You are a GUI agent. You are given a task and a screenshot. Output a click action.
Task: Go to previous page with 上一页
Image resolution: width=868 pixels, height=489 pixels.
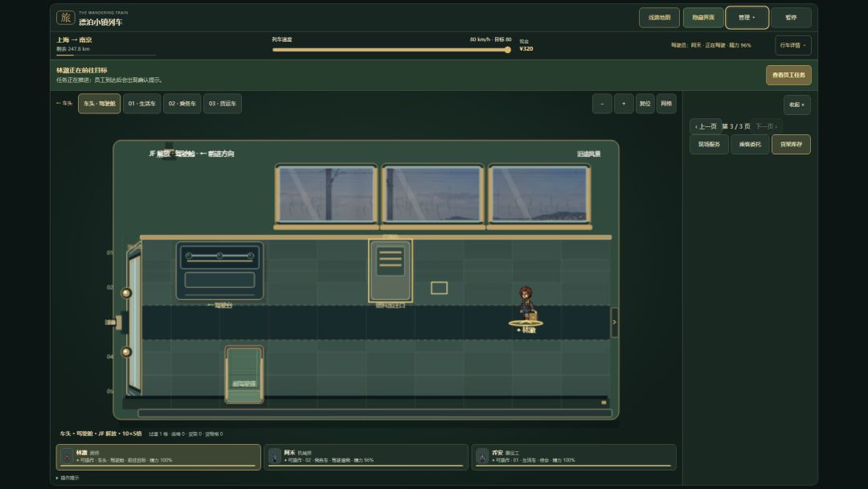click(x=706, y=126)
